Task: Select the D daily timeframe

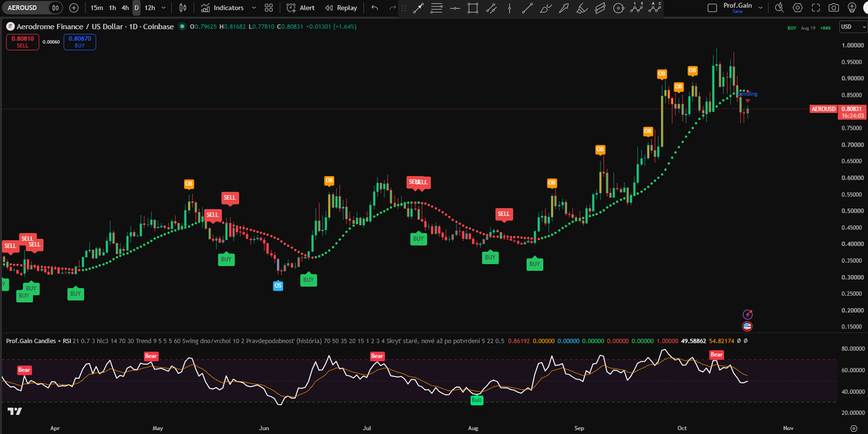Action: 136,7
